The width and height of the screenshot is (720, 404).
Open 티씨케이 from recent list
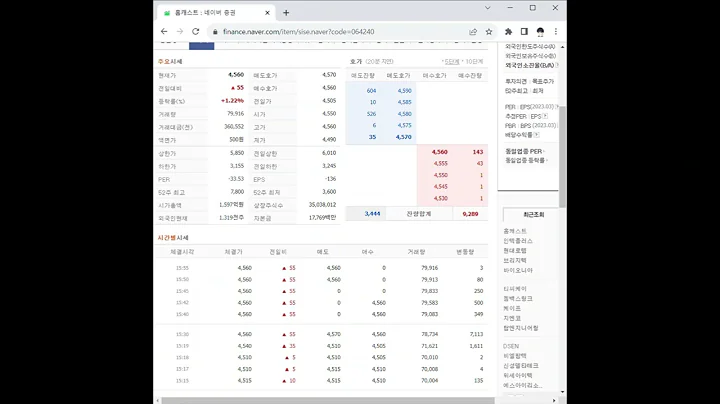pyautogui.click(x=515, y=289)
